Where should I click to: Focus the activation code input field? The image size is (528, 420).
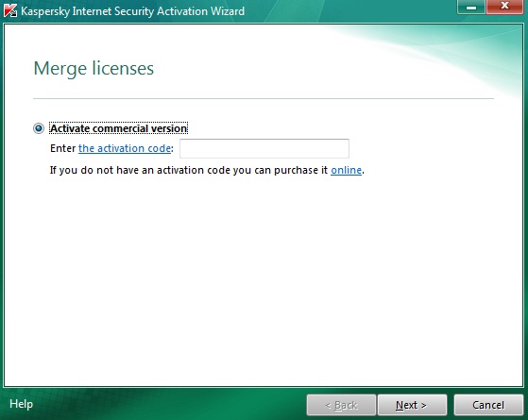[x=264, y=148]
